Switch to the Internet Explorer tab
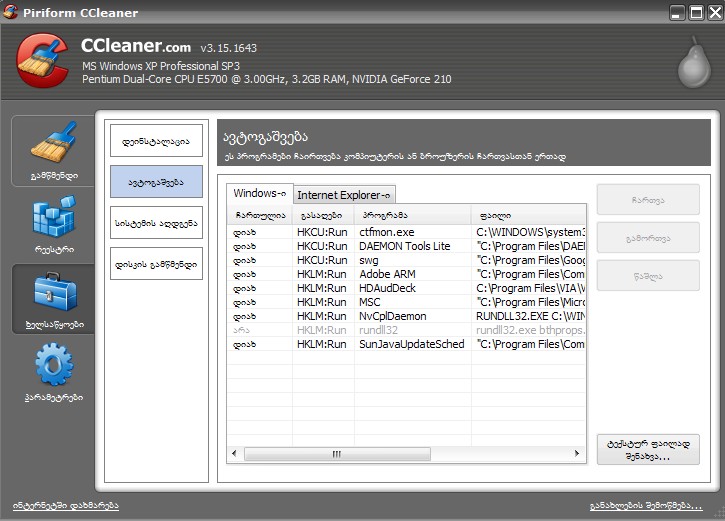 (x=345, y=195)
